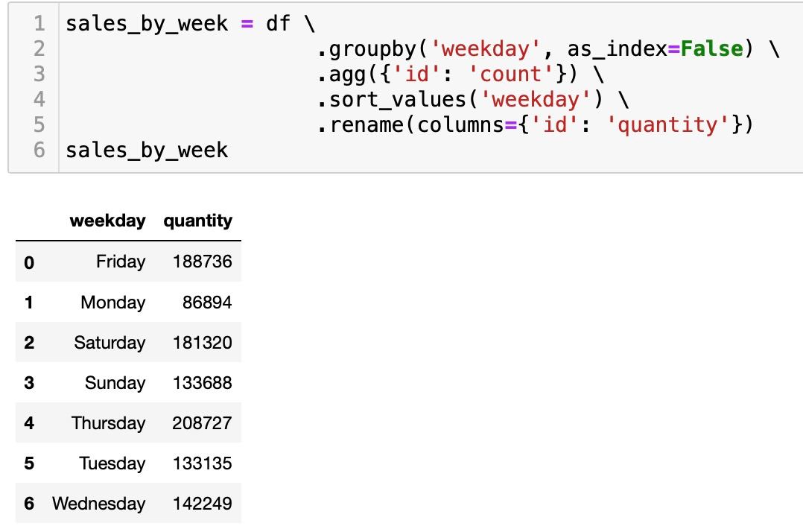Click row index 3 in the table
Screen dimensions: 803x532
(29, 383)
